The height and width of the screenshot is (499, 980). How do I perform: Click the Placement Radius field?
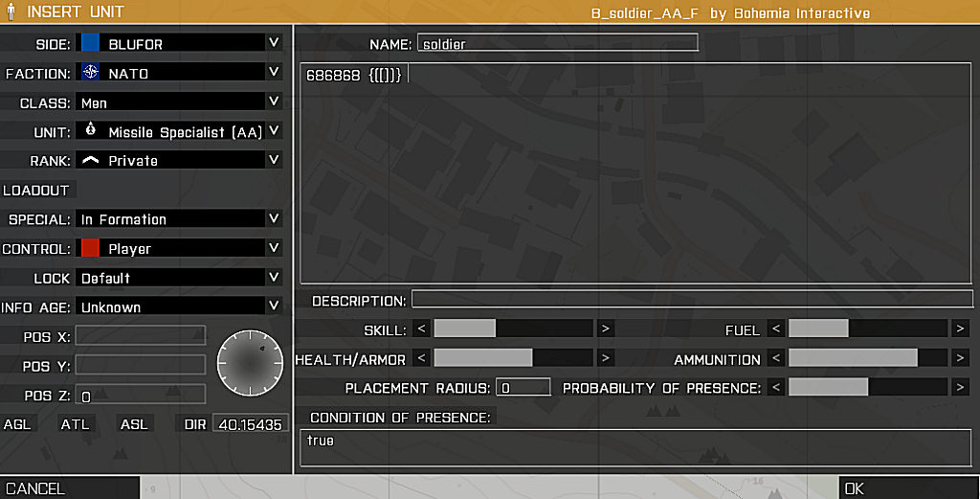tap(523, 387)
